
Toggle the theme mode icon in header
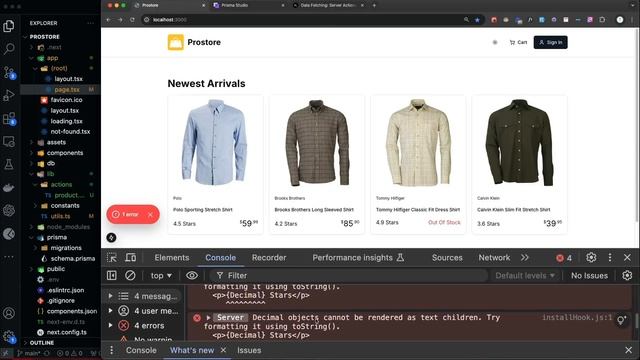(x=495, y=42)
